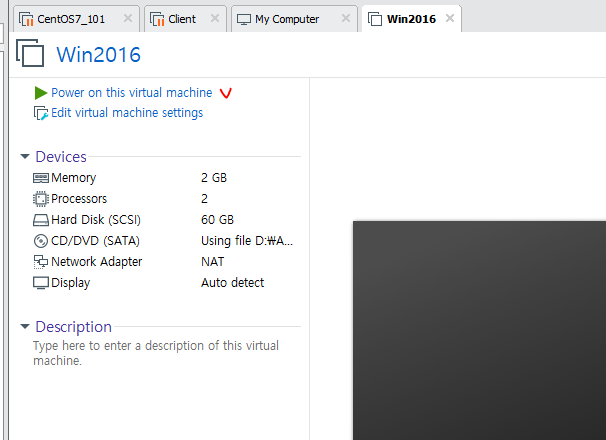Click the CD/DVD (SATA) disc icon
This screenshot has height=440, width=606.
point(41,241)
